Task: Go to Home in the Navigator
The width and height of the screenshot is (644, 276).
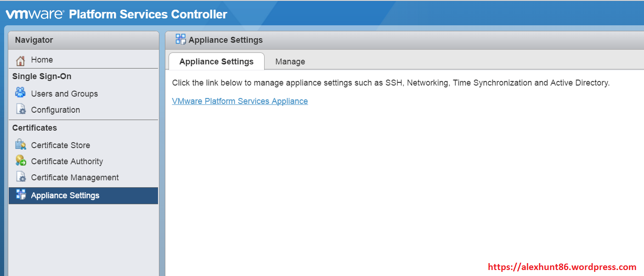Action: (x=42, y=60)
